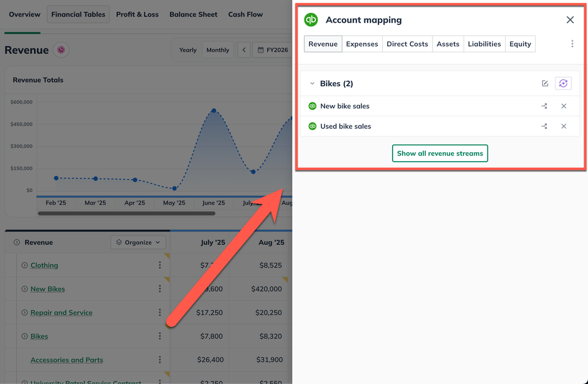This screenshot has height=384, width=588.
Task: Remap the Used bike sales account
Action: [x=544, y=126]
